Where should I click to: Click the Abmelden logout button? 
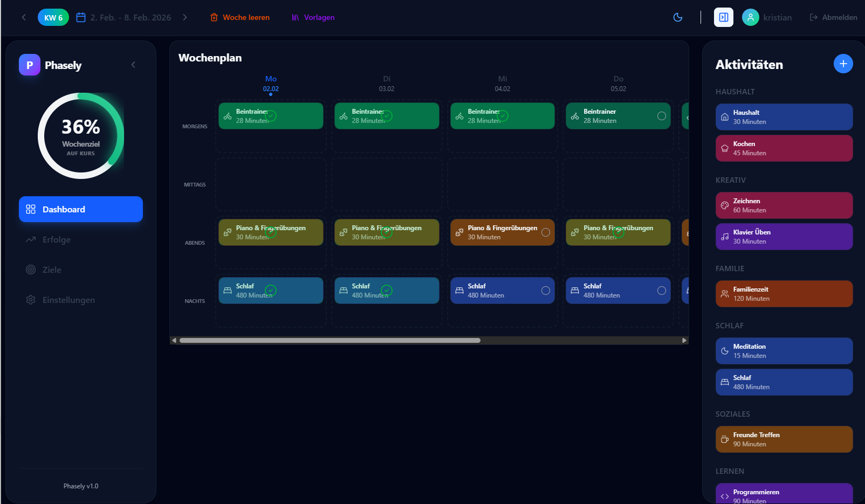click(833, 17)
